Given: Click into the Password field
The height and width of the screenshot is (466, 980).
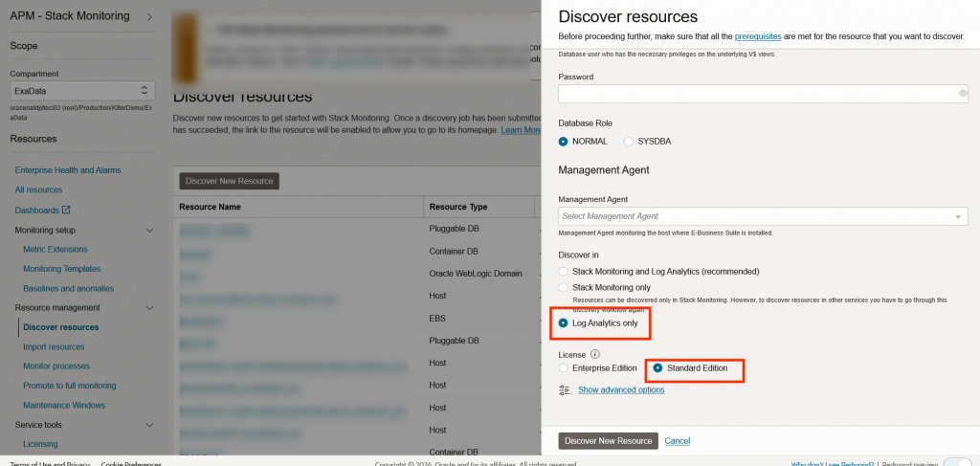Looking at the screenshot, I should tap(756, 94).
